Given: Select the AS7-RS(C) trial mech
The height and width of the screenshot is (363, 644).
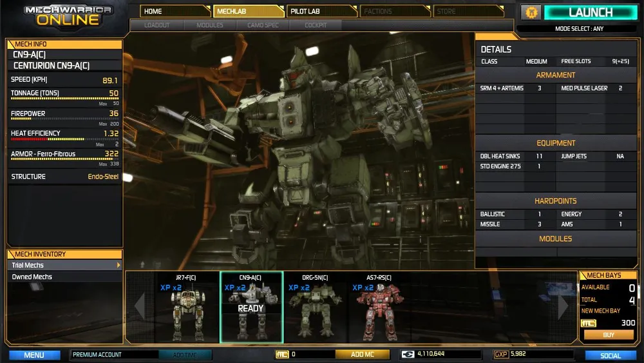Looking at the screenshot, I should 379,307.
